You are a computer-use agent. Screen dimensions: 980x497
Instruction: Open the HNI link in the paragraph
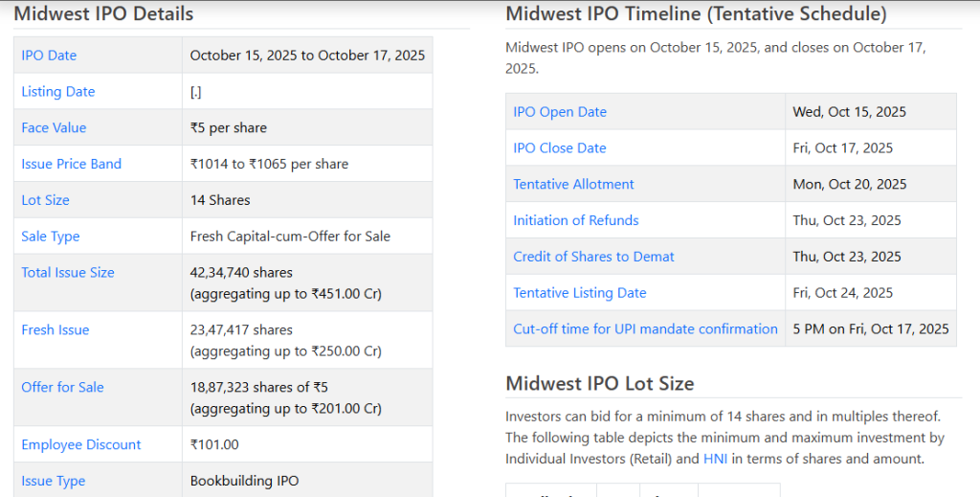tap(716, 459)
